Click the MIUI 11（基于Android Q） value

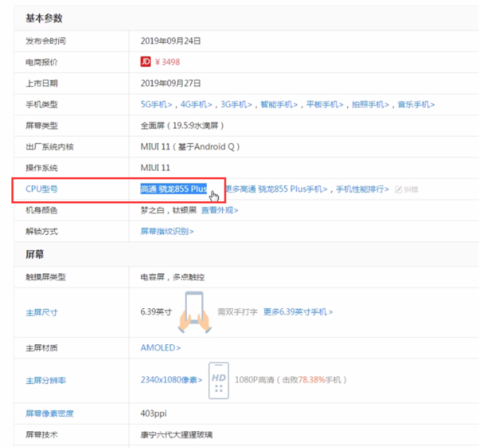190,147
